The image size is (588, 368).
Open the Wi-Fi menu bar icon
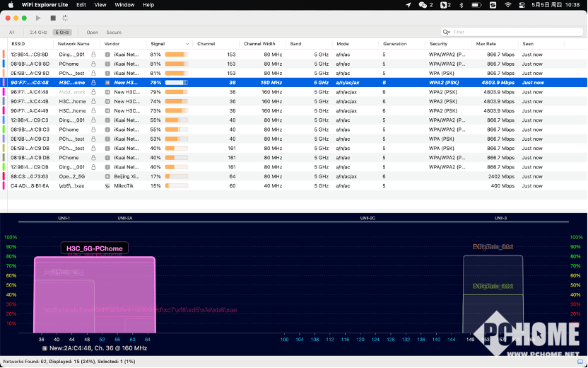[507, 5]
